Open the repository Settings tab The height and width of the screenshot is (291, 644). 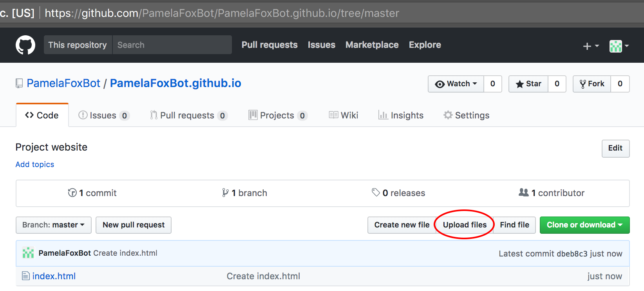coord(467,115)
